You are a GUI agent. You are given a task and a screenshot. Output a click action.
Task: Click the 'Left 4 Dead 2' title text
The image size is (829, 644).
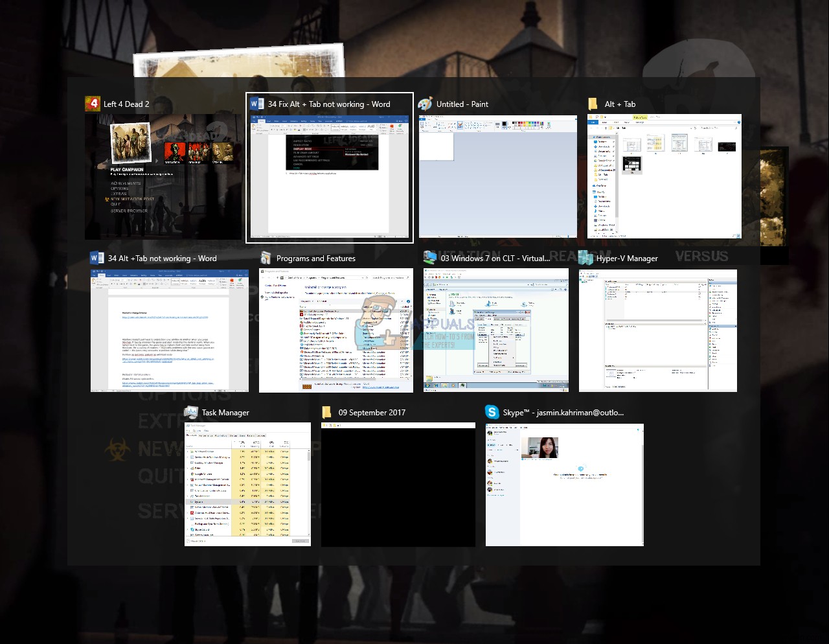[126, 104]
